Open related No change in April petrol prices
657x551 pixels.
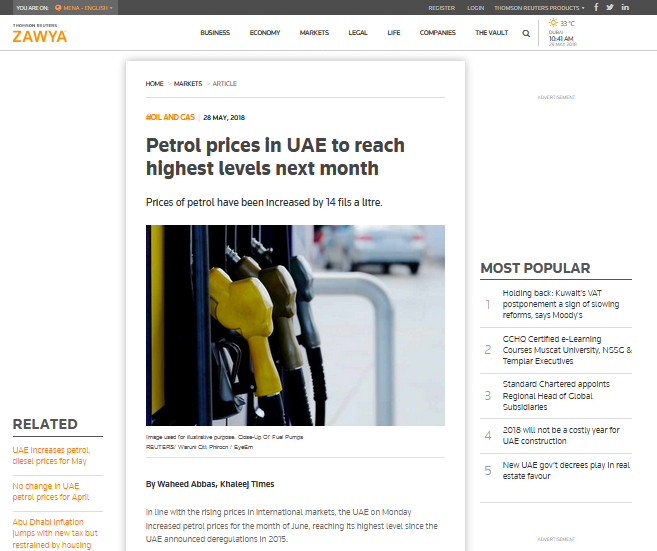click(x=51, y=492)
